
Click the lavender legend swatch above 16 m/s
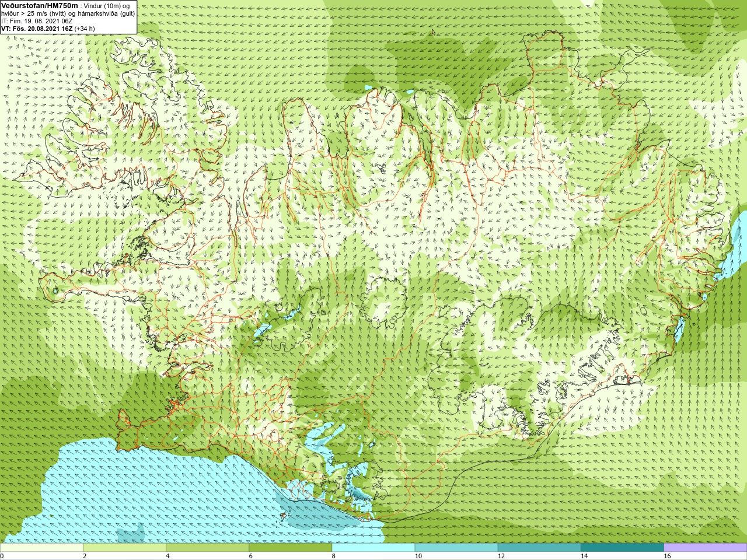pyautogui.click(x=705, y=548)
